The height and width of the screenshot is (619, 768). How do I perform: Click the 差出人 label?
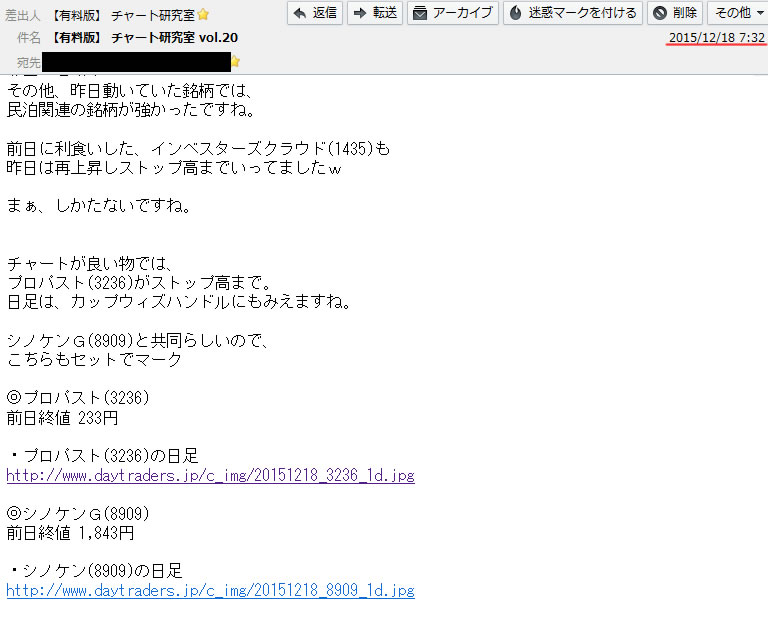[23, 16]
